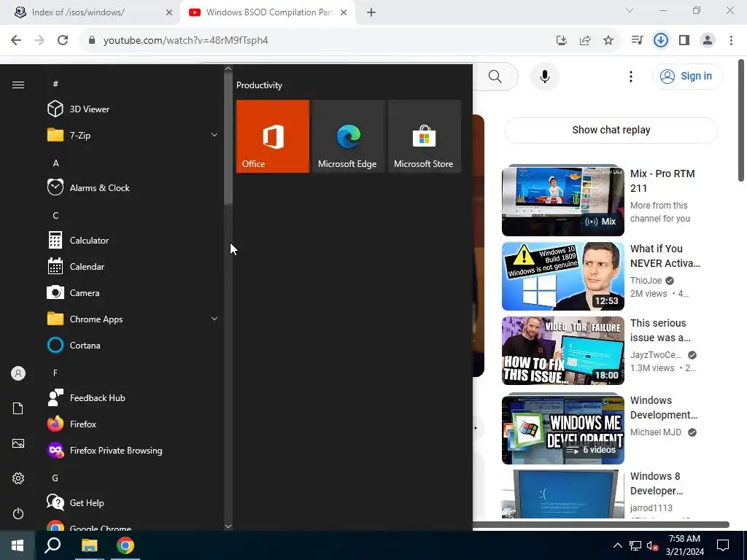Select the Windows BSOD Compilation tab

pyautogui.click(x=268, y=12)
